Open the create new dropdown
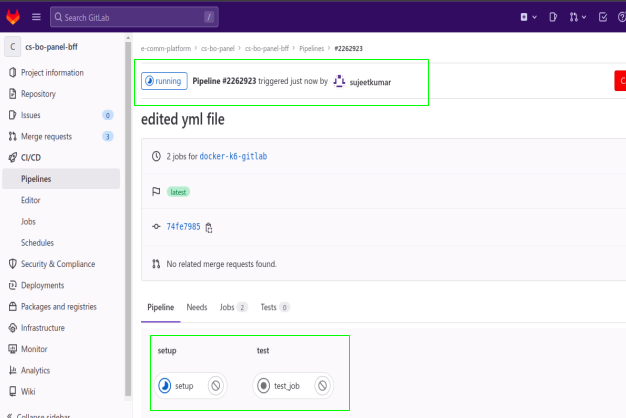This screenshot has height=418, width=626. coord(529,17)
